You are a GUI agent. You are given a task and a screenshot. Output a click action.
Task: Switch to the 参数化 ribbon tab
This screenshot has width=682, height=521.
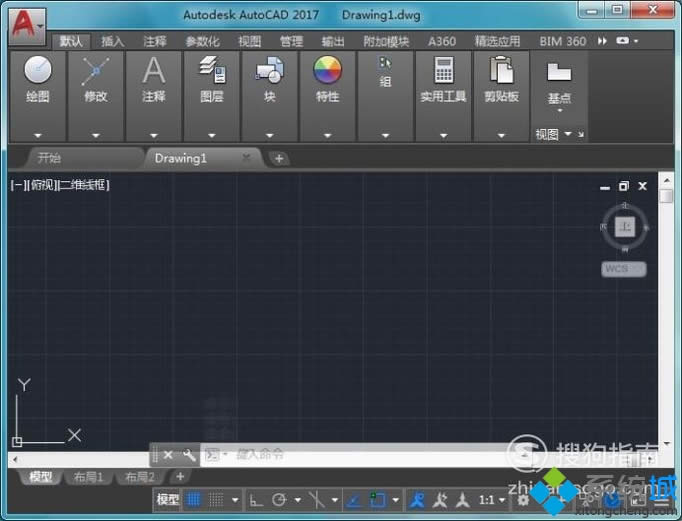click(202, 41)
